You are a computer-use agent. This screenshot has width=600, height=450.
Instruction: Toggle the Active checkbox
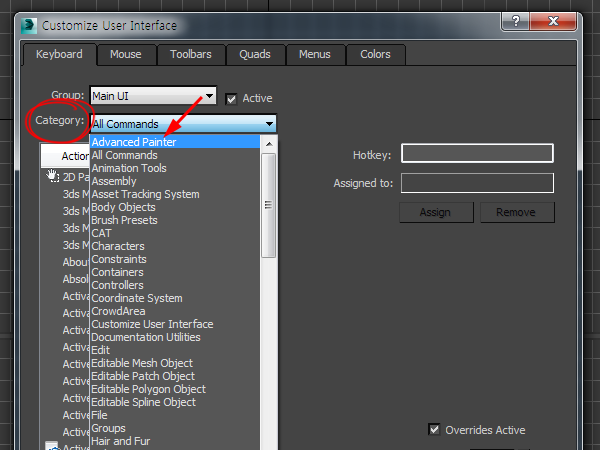tap(231, 99)
